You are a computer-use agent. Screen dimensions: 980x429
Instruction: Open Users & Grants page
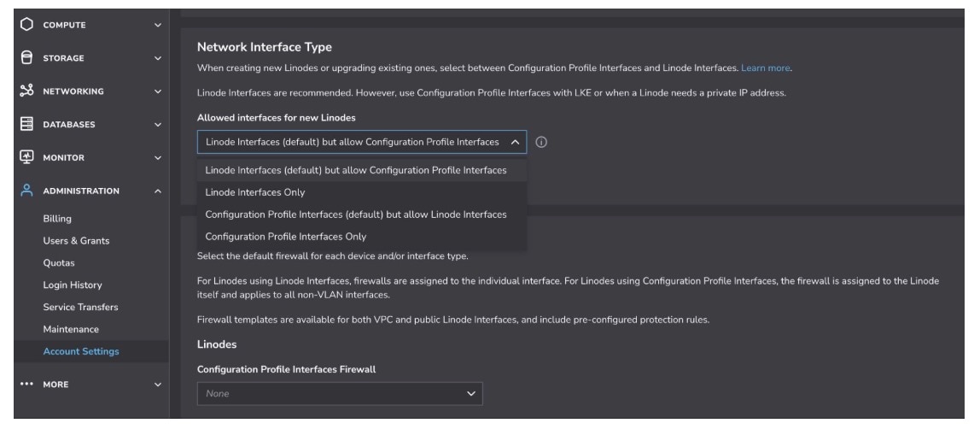click(76, 241)
